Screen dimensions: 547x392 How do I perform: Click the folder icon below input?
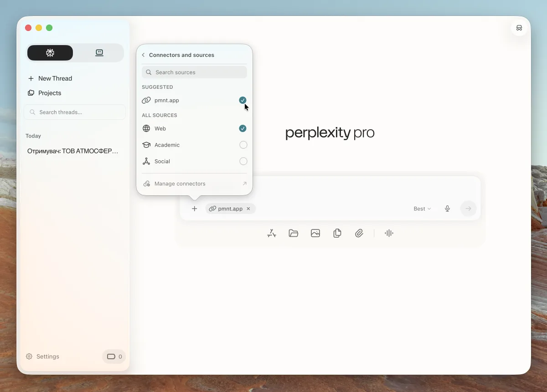pyautogui.click(x=294, y=233)
